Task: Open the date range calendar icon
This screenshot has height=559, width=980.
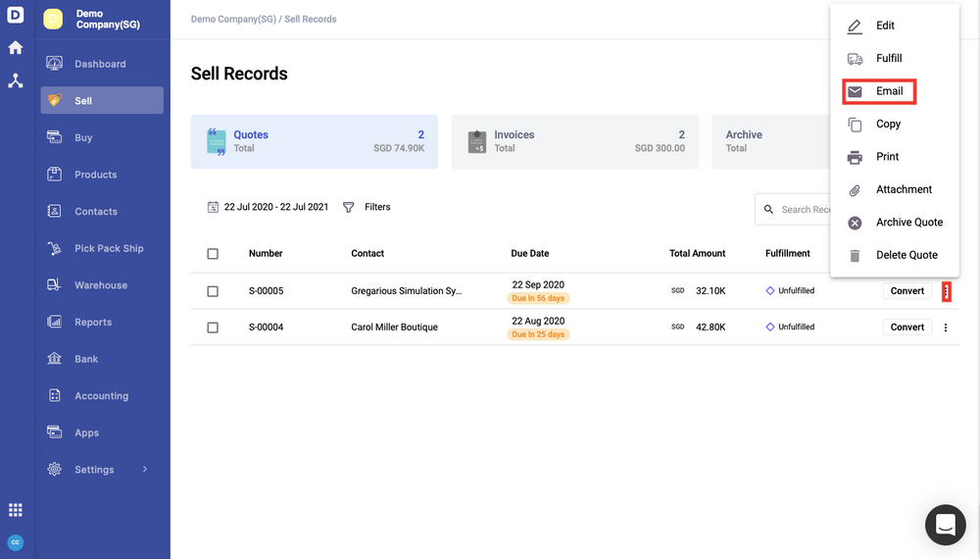Action: point(213,207)
